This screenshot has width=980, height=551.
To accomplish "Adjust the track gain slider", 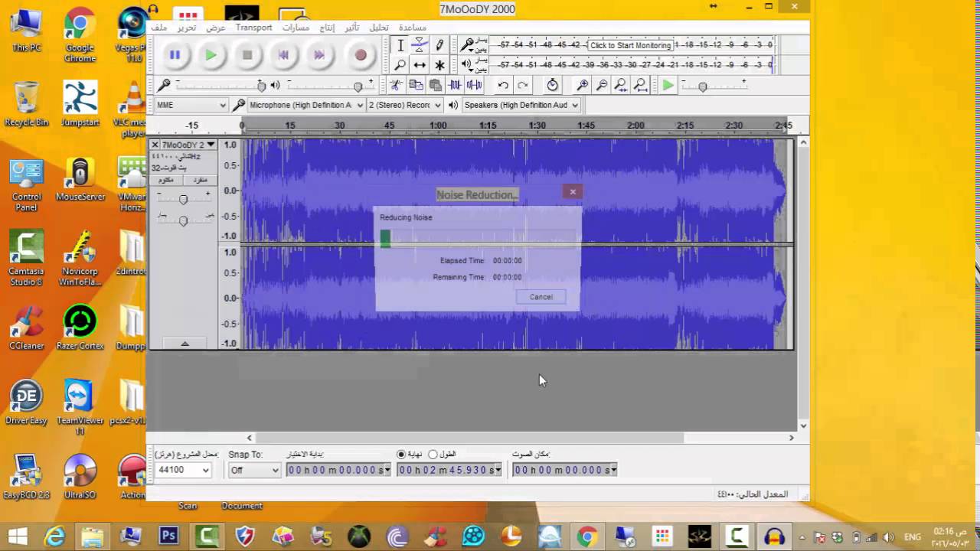I will [x=183, y=199].
